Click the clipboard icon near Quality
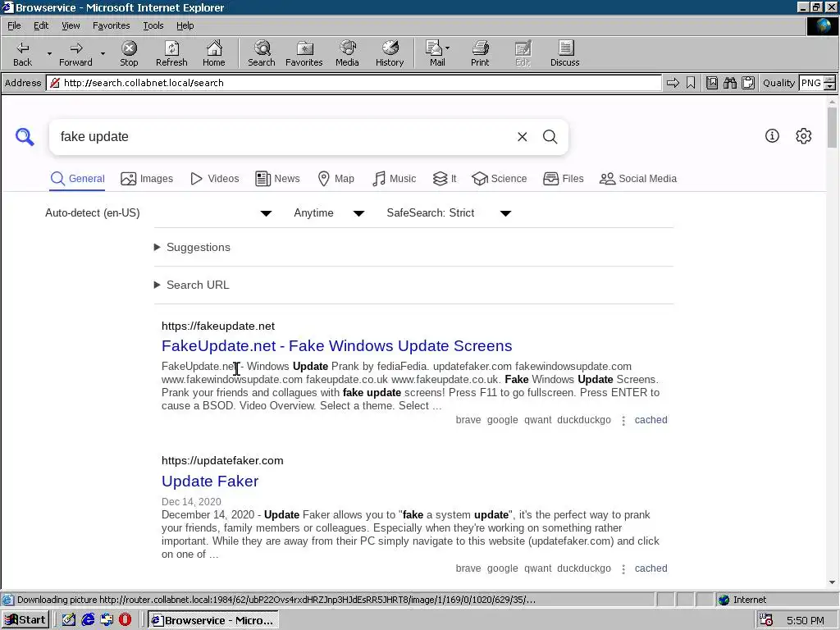 coord(748,83)
